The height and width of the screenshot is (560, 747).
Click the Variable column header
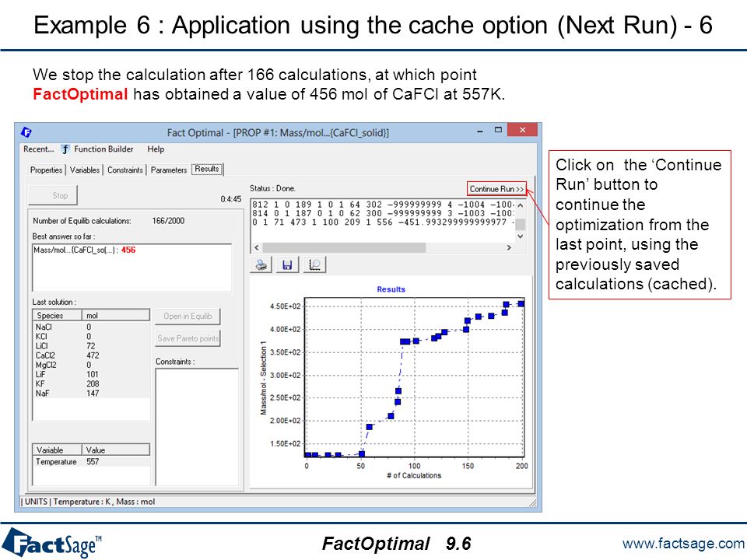tap(57, 450)
